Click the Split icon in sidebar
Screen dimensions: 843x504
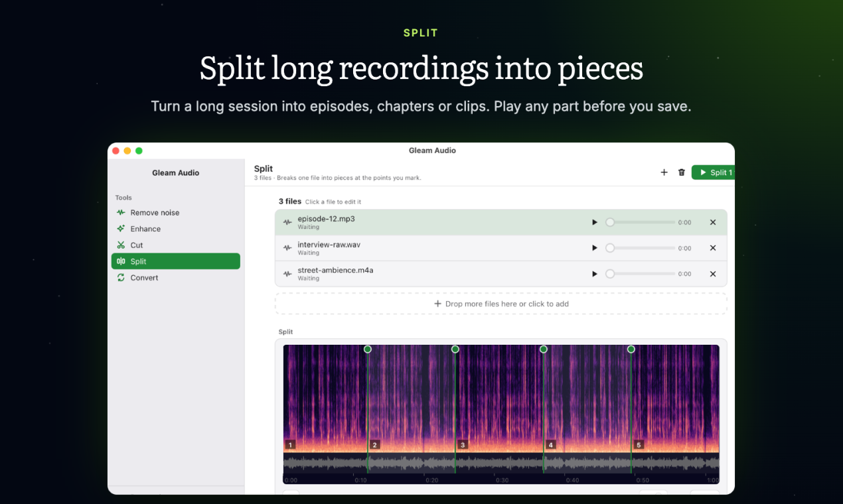pos(121,261)
